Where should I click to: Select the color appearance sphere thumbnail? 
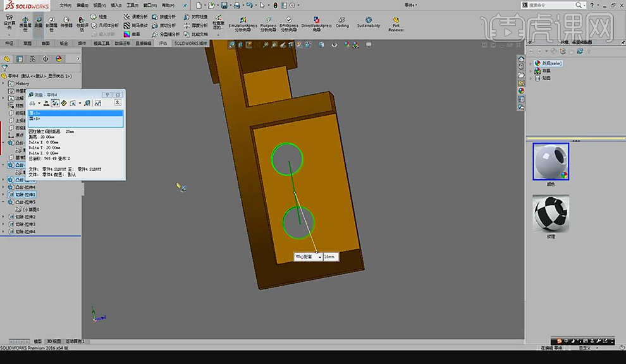tap(551, 161)
